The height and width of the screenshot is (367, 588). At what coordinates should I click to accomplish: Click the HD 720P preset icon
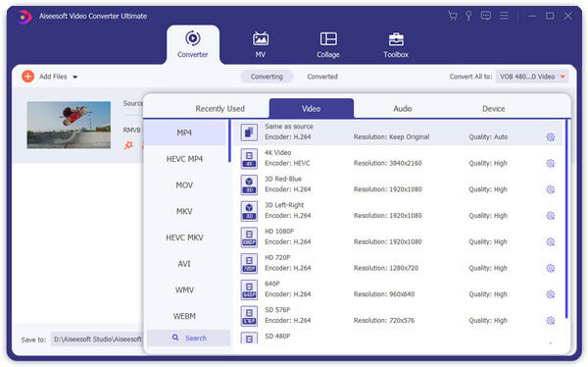tap(249, 264)
